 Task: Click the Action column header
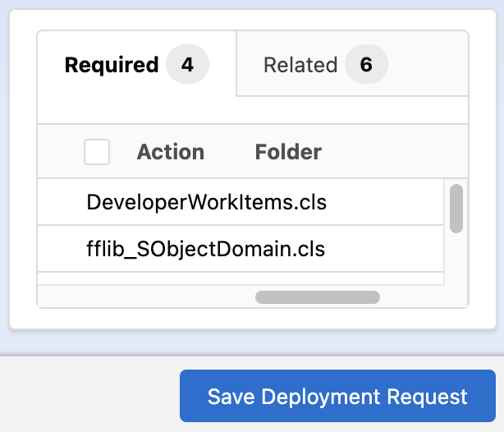[x=171, y=152]
